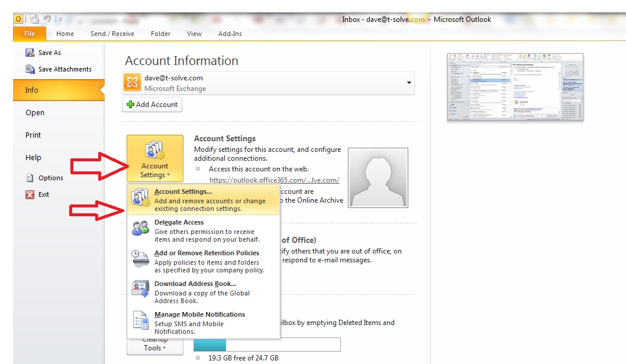This screenshot has width=626, height=364.
Task: Click the Add Account button
Action: (x=152, y=105)
